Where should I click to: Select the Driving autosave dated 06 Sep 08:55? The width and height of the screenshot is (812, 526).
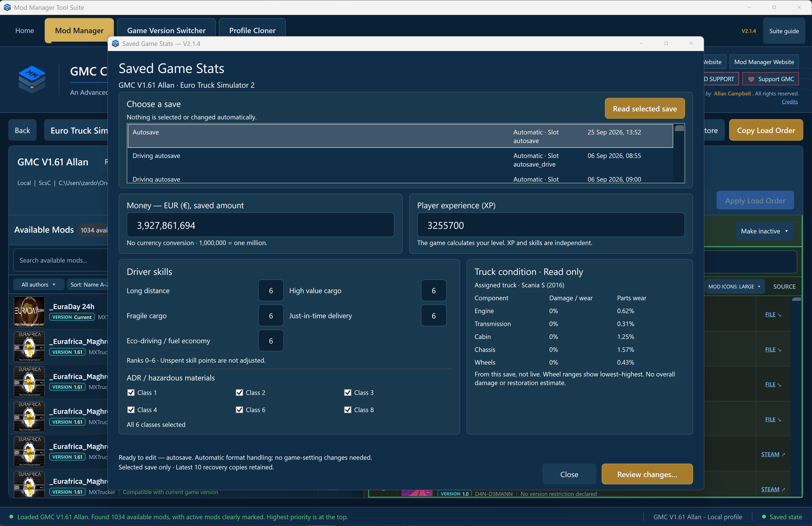[400, 160]
